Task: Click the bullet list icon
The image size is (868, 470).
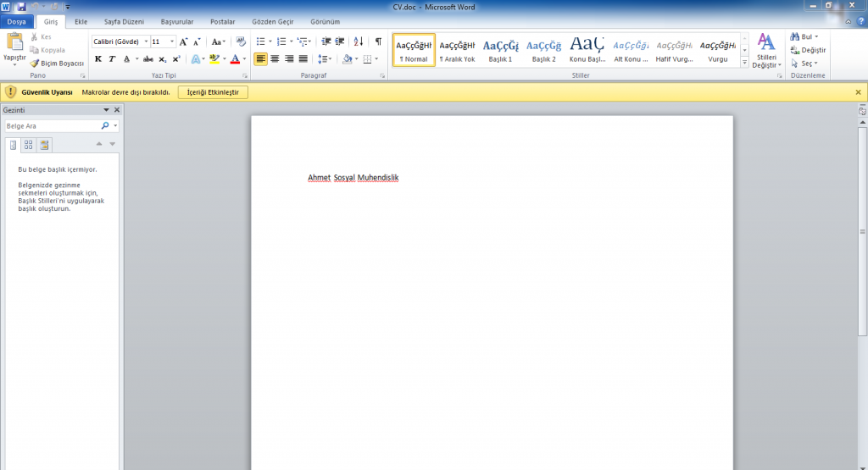Action: point(260,41)
